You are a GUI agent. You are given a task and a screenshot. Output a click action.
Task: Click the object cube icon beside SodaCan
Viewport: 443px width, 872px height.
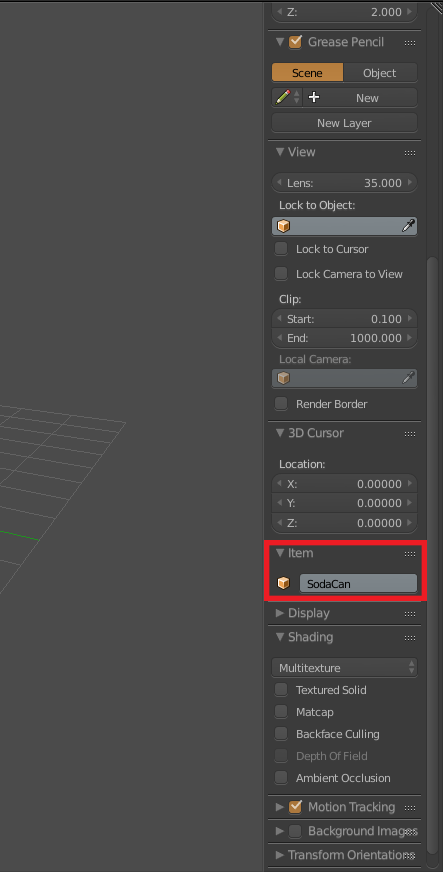click(x=283, y=583)
